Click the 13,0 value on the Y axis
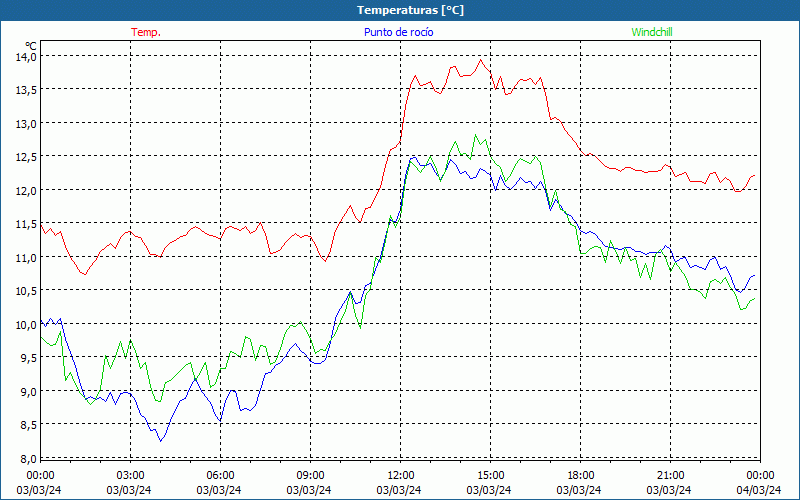This screenshot has width=800, height=500. coord(25,123)
